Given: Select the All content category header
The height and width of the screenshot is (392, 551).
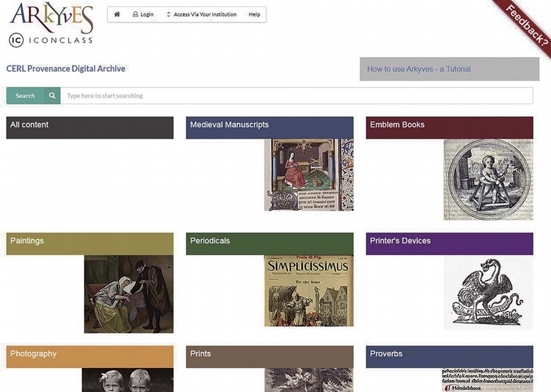Looking at the screenshot, I should tap(90, 127).
